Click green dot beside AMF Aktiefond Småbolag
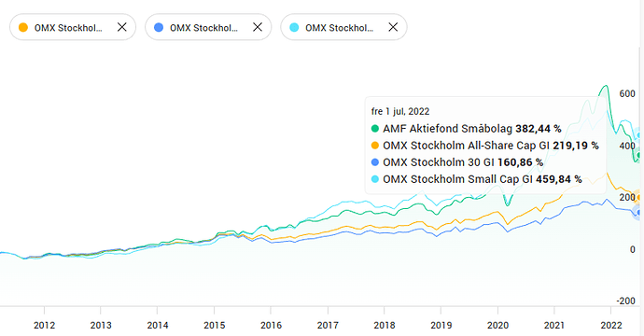Screen dimensions: 644x336 (375, 129)
